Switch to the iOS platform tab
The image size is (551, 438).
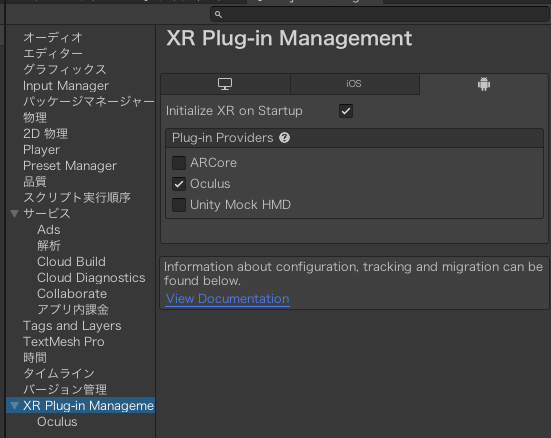point(355,84)
